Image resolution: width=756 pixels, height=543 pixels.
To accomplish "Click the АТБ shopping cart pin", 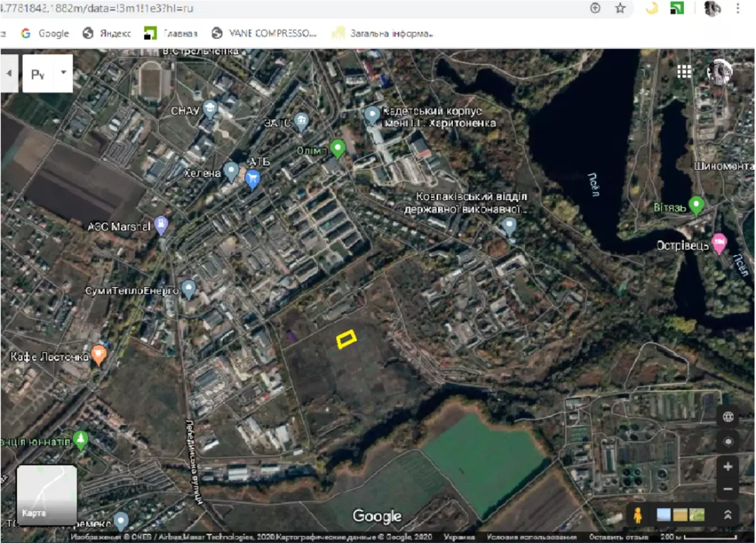I will click(253, 179).
